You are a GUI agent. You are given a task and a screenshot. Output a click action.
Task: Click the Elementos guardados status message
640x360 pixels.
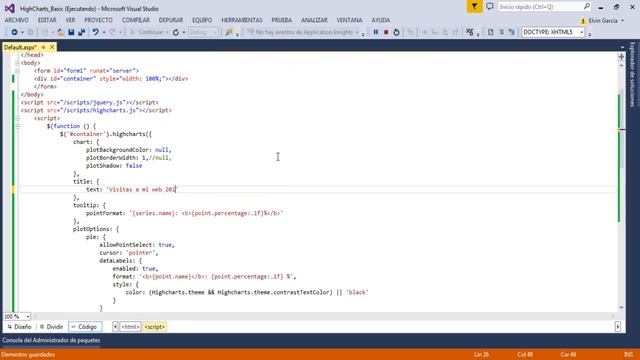(x=28, y=355)
